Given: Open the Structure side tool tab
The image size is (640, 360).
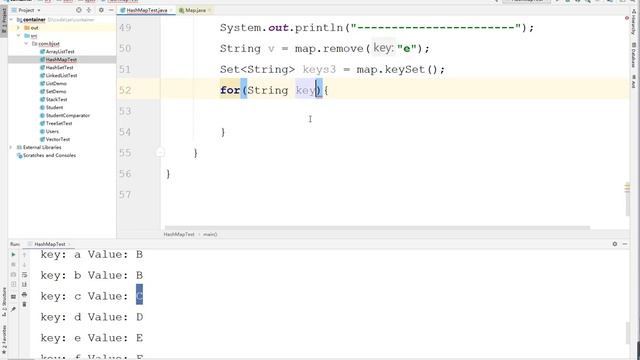Looking at the screenshot, I should (x=4, y=303).
